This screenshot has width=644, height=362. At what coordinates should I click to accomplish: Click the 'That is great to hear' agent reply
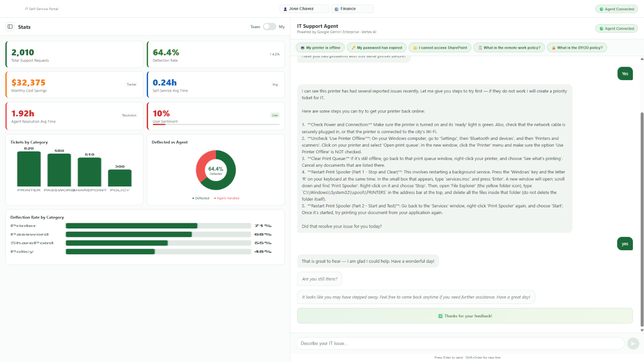click(368, 261)
